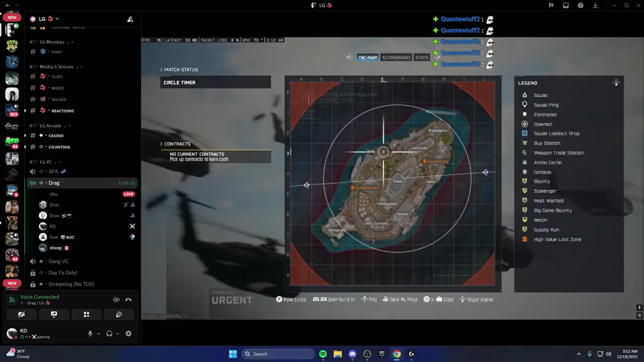Open the clips channel

(x=82, y=76)
